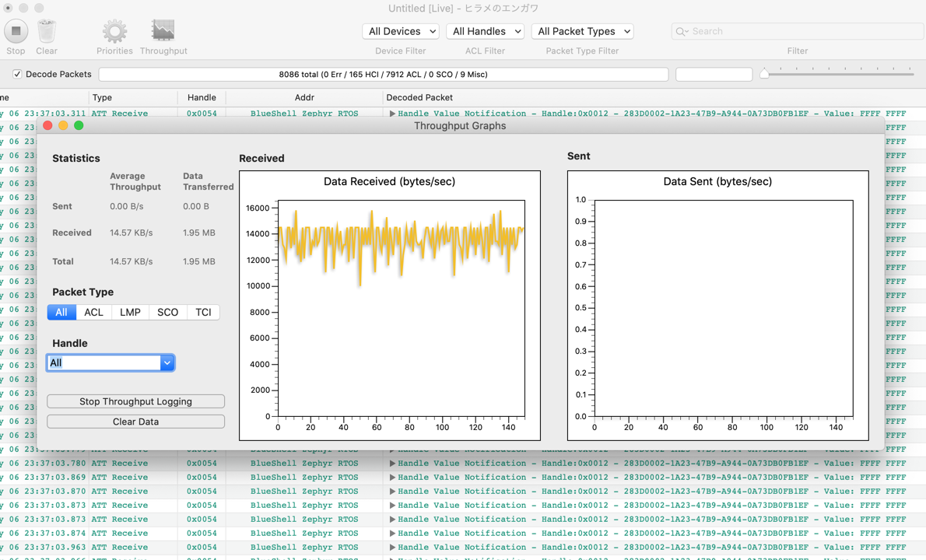
Task: Open the All Packet Types dropdown
Action: click(582, 31)
